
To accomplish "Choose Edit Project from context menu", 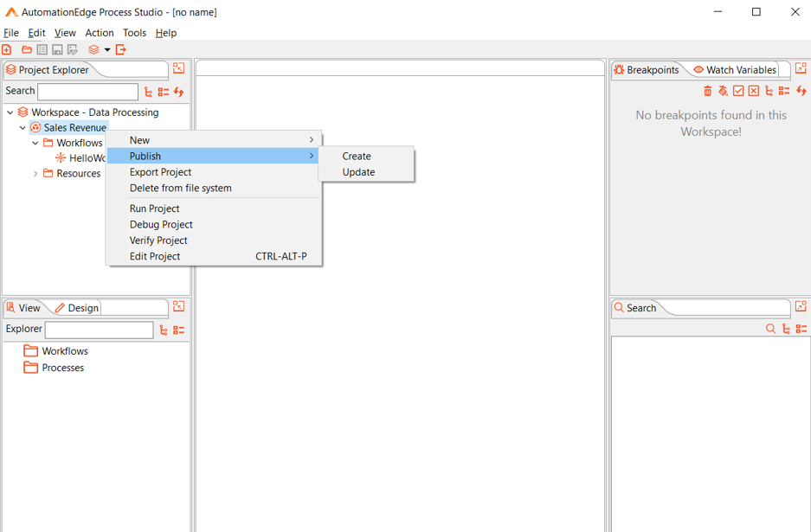I will [x=214, y=256].
